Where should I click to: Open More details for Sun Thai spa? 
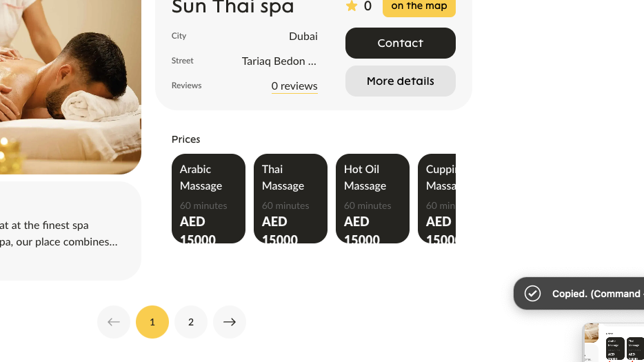point(400,81)
